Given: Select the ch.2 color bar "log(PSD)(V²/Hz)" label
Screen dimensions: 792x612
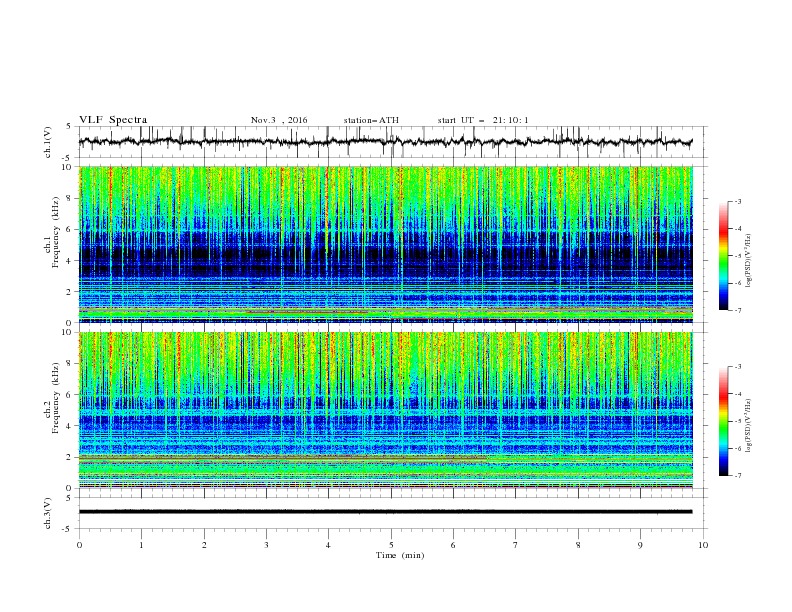Looking at the screenshot, I should (x=748, y=426).
